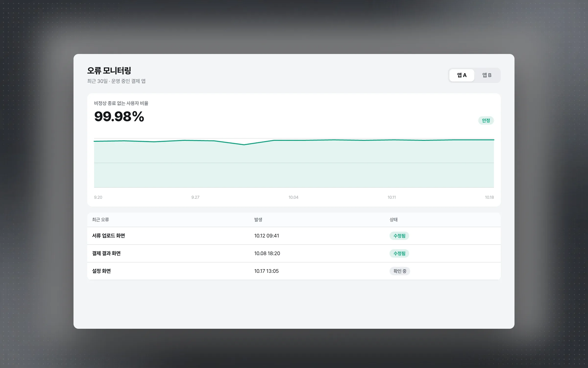Click the 9.27 axis date label
The height and width of the screenshot is (368, 588).
tap(195, 197)
